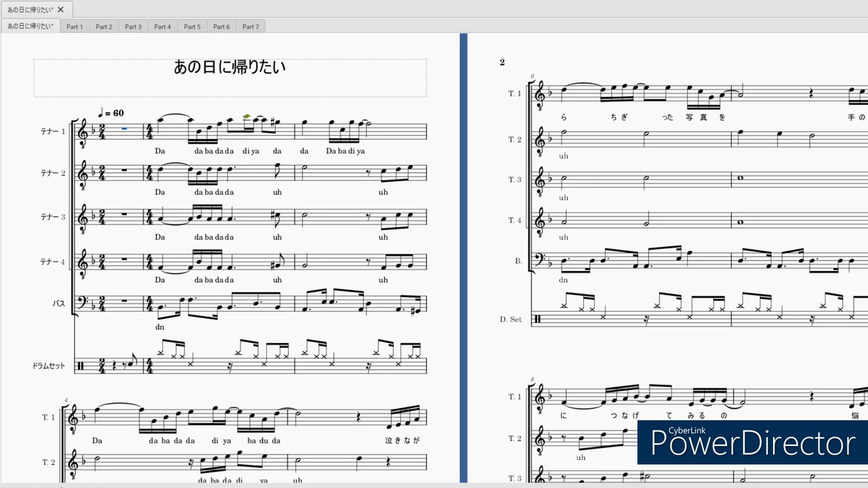The image size is (868, 488).
Task: Select the tempo marking quarter note = 60
Action: (111, 113)
